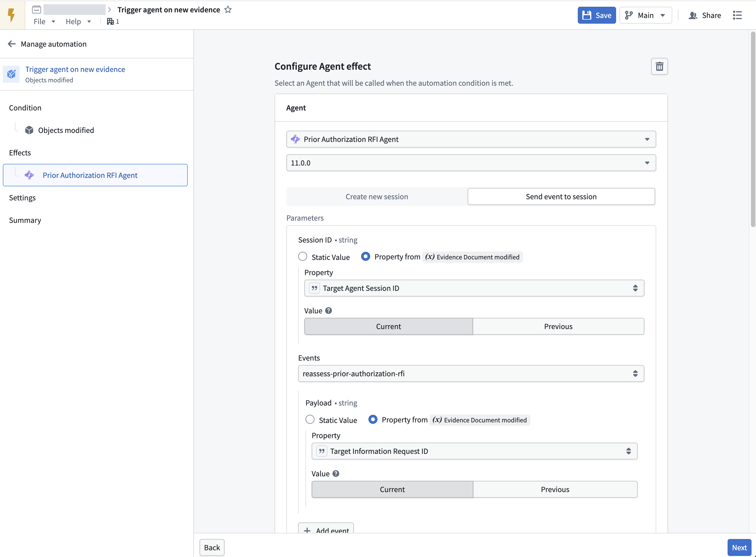Click the building icon next to File menu

(110, 22)
